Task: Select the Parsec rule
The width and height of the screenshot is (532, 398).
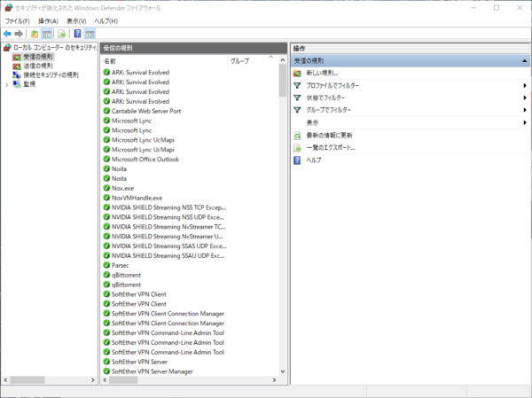Action: pyautogui.click(x=120, y=265)
